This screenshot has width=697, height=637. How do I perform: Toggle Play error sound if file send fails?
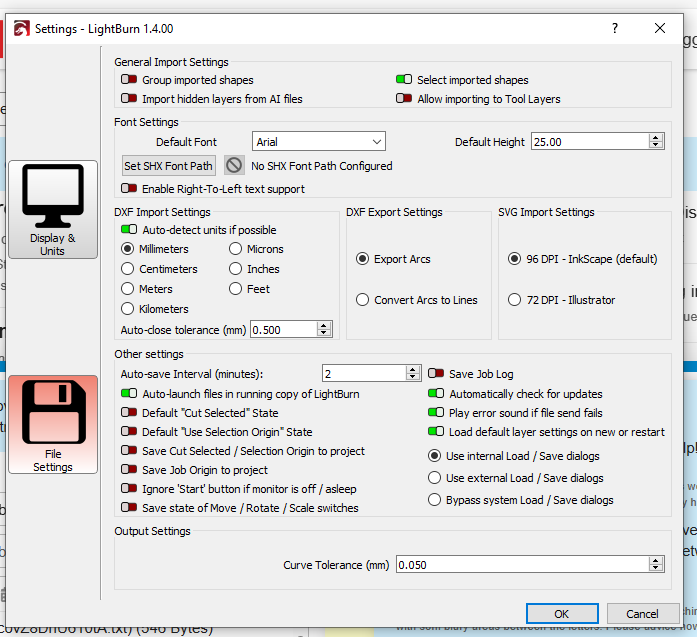click(436, 413)
